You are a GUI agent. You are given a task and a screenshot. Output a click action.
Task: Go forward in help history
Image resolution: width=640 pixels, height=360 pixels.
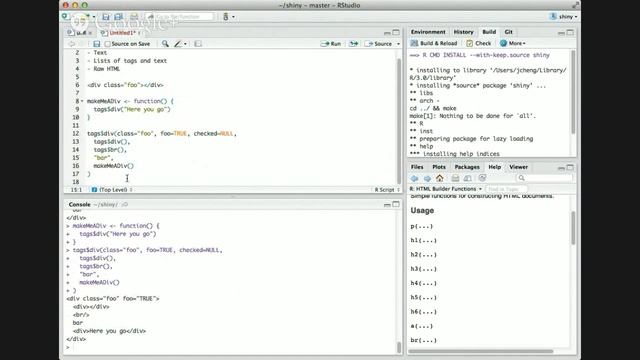427,178
